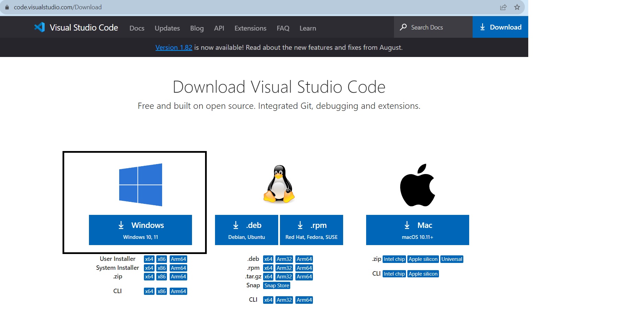Select Arm64 for Windows .zip
The height and width of the screenshot is (323, 644).
179,277
